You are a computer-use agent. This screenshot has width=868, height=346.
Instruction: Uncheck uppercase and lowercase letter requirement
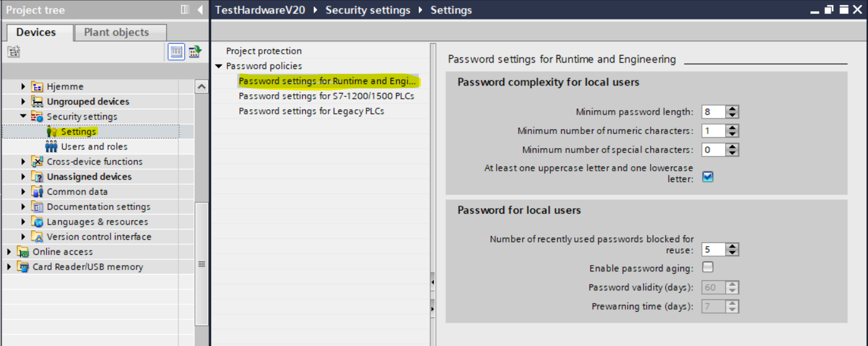click(x=708, y=176)
